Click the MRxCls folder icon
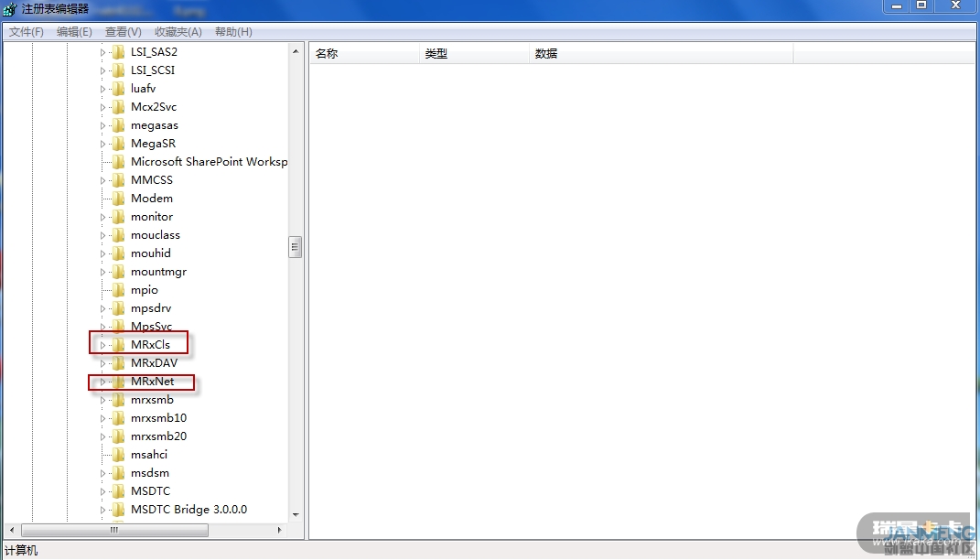This screenshot has width=980, height=560. pos(118,344)
